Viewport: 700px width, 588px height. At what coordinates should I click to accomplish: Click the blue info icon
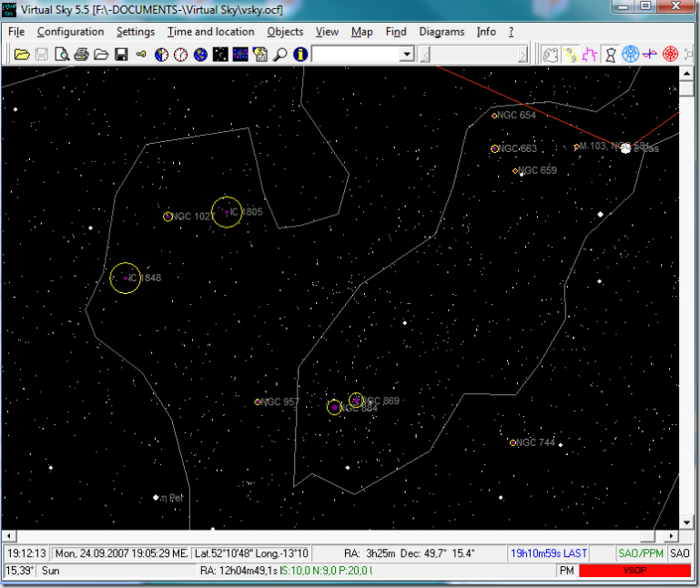[x=299, y=55]
